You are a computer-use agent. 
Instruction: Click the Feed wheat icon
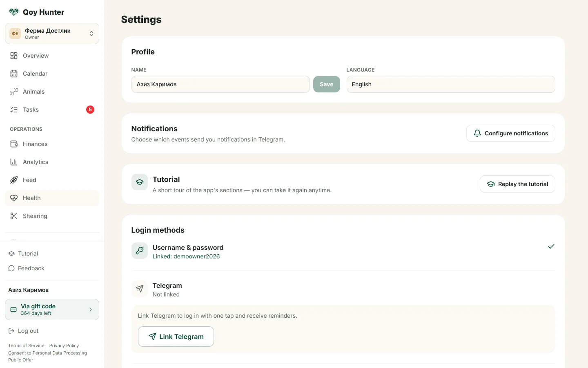[14, 180]
